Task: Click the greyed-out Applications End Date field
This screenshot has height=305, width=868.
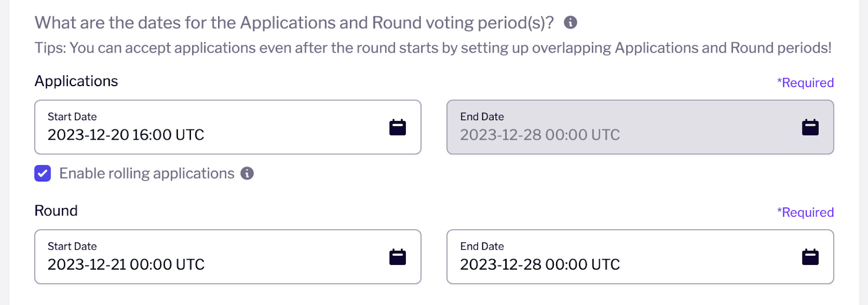Action: [640, 127]
